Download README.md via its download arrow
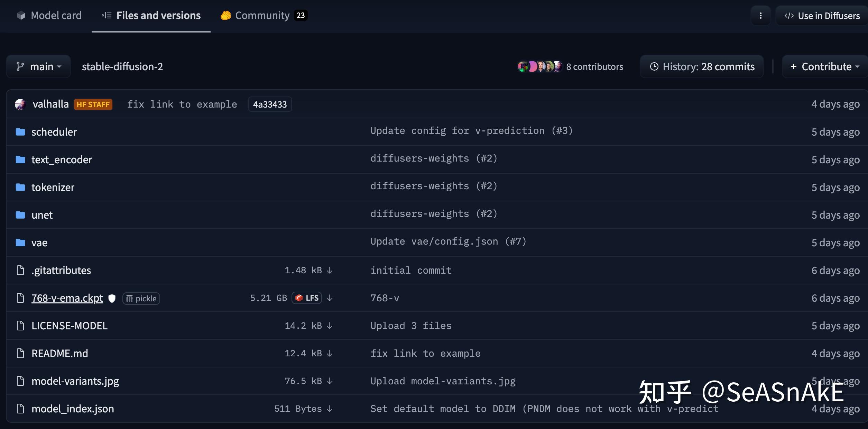The width and height of the screenshot is (868, 429). tap(330, 353)
